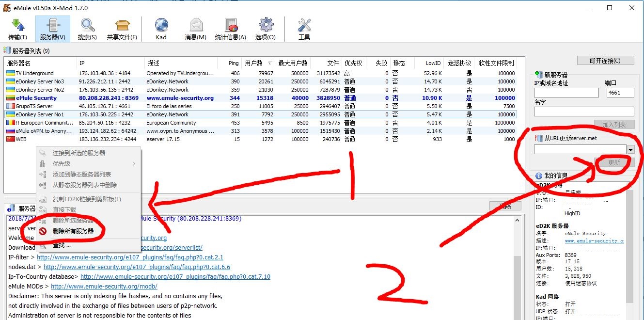The image size is (644, 320).
Task: Select the eDonkey Server No2 row
Action: pyautogui.click(x=261, y=90)
